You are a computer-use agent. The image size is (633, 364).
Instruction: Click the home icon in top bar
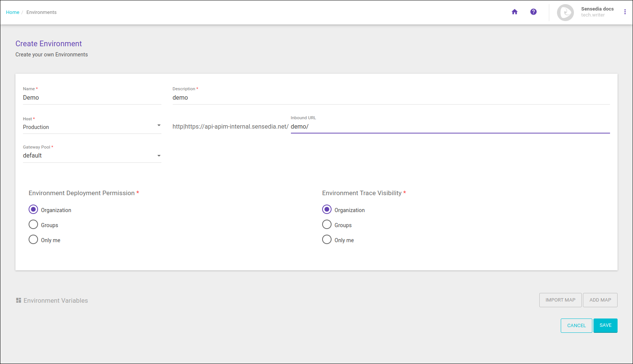[514, 12]
